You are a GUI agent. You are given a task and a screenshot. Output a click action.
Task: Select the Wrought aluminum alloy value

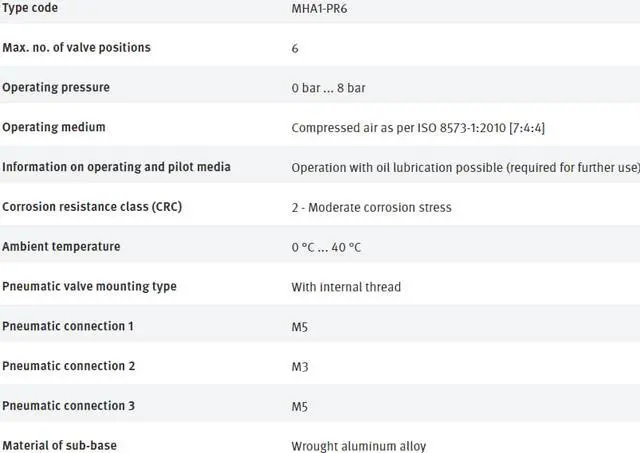click(358, 446)
